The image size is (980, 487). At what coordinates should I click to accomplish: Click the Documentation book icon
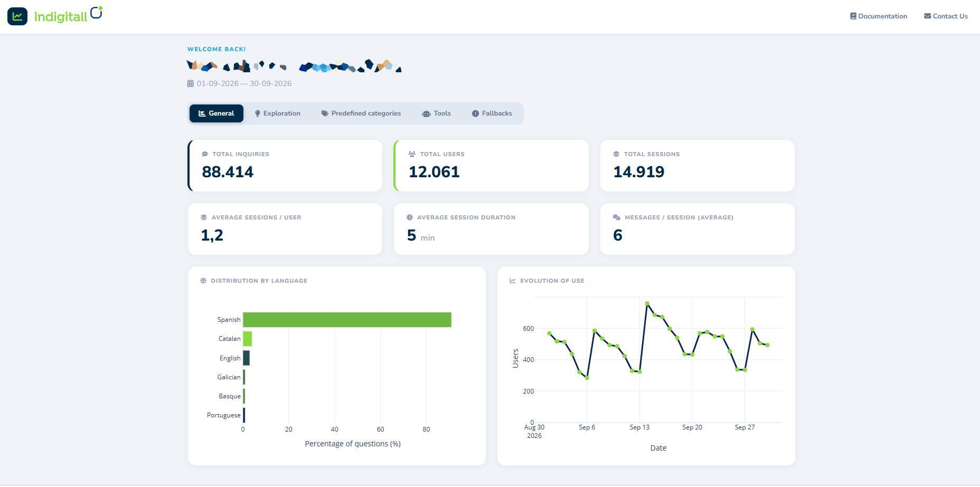click(853, 16)
